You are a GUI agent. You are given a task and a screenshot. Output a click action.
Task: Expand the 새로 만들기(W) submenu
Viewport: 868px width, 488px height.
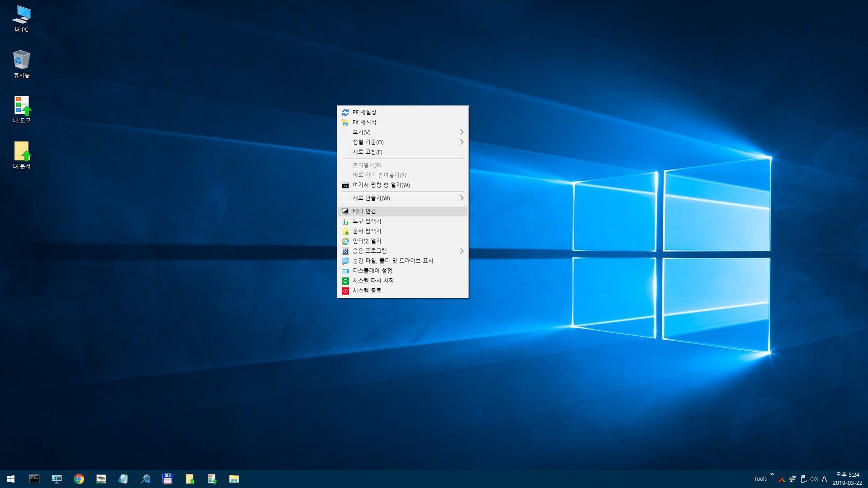pyautogui.click(x=403, y=198)
